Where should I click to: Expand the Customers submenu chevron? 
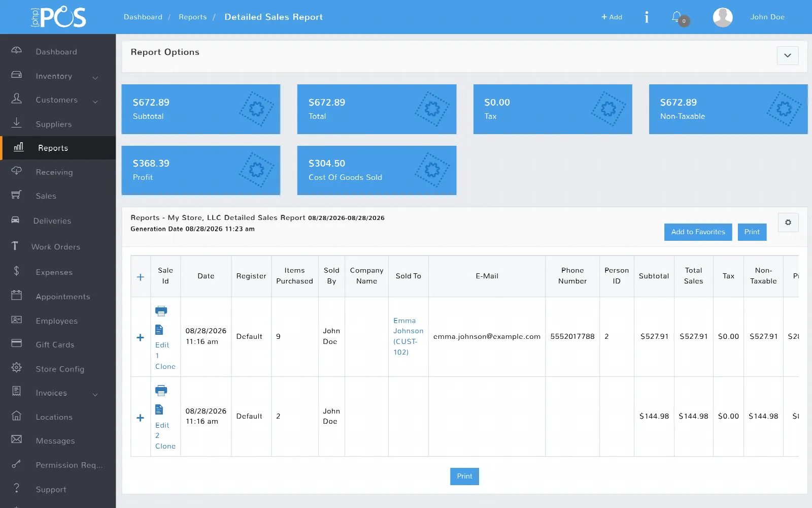95,102
